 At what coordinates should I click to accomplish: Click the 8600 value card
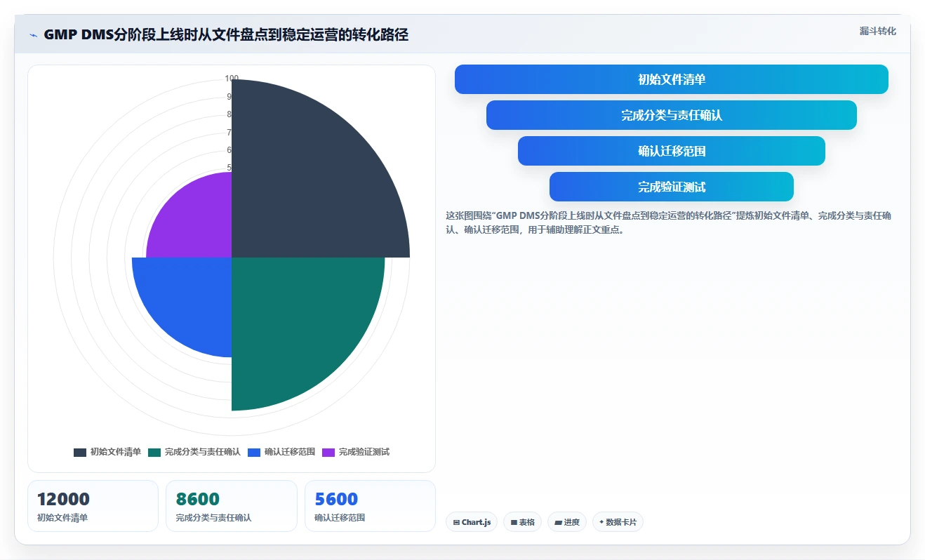point(232,506)
